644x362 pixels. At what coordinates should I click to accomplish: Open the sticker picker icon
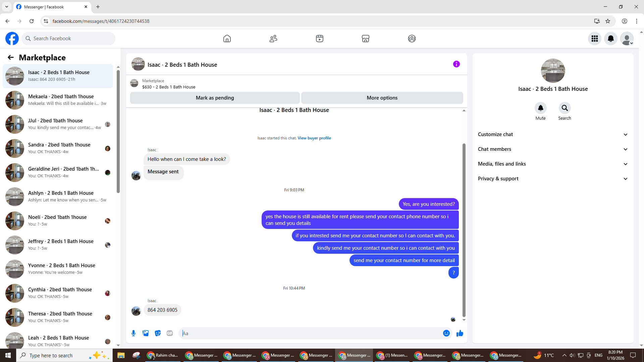pos(158,333)
